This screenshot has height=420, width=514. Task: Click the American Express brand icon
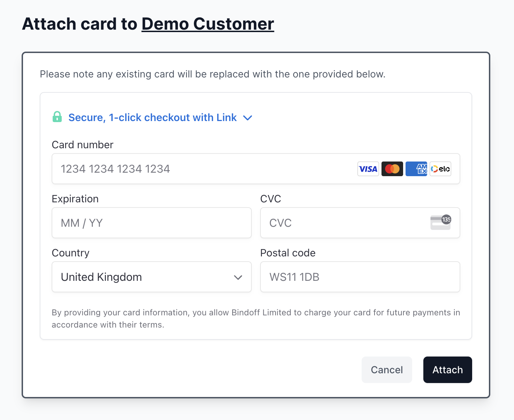(x=416, y=169)
